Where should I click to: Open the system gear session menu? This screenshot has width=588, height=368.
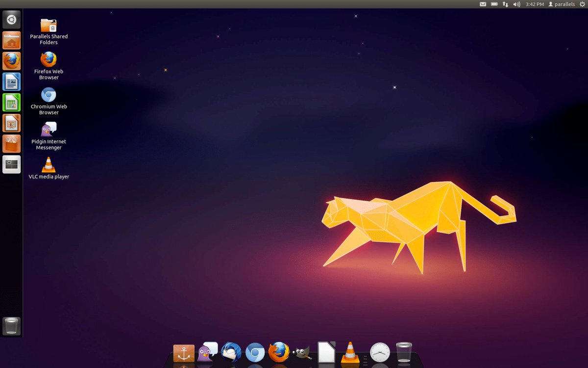coord(582,4)
